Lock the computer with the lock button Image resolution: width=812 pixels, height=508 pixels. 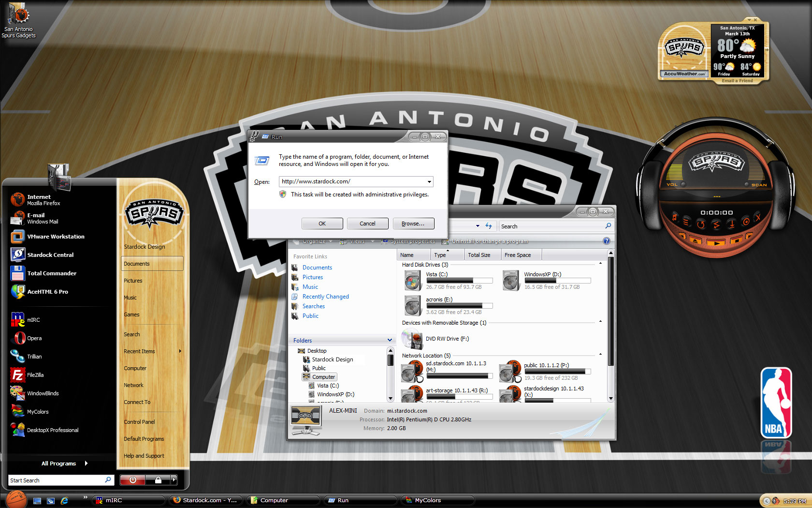pyautogui.click(x=158, y=480)
